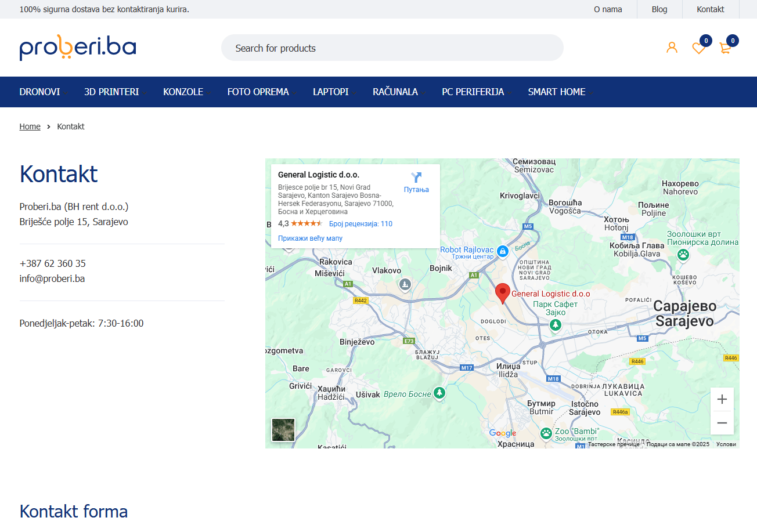
Task: Click the Zoo "Bambi" paw marker
Action: coord(546,433)
